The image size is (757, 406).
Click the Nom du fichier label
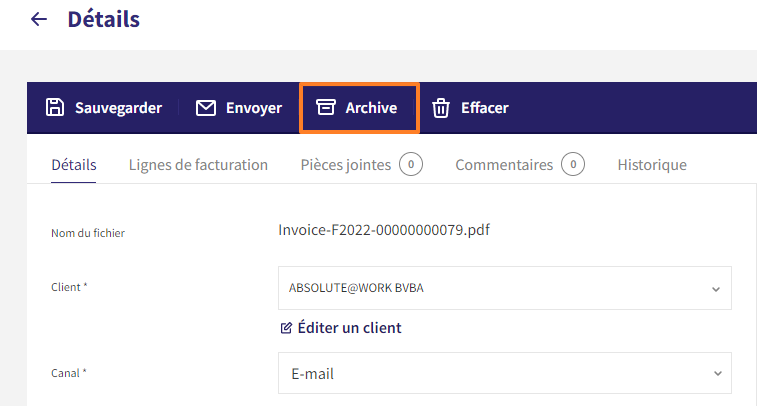pyautogui.click(x=88, y=233)
